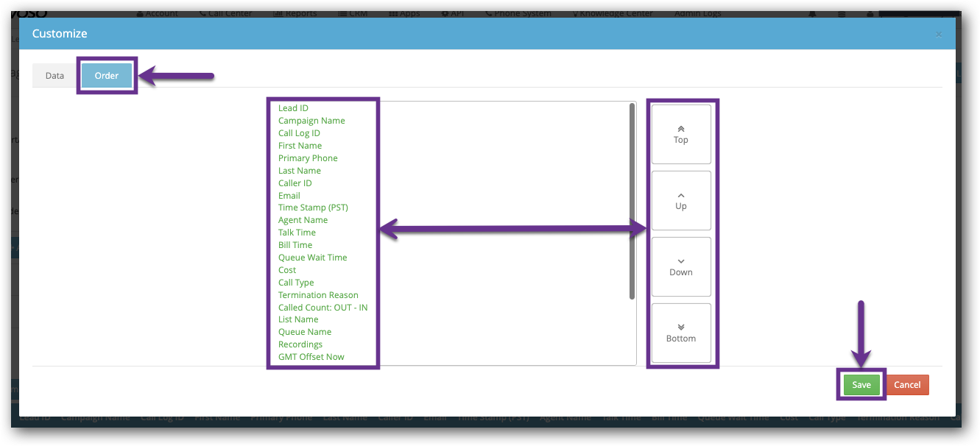Pick Primary Phone in order list
The width and height of the screenshot is (980, 446).
pyautogui.click(x=308, y=158)
